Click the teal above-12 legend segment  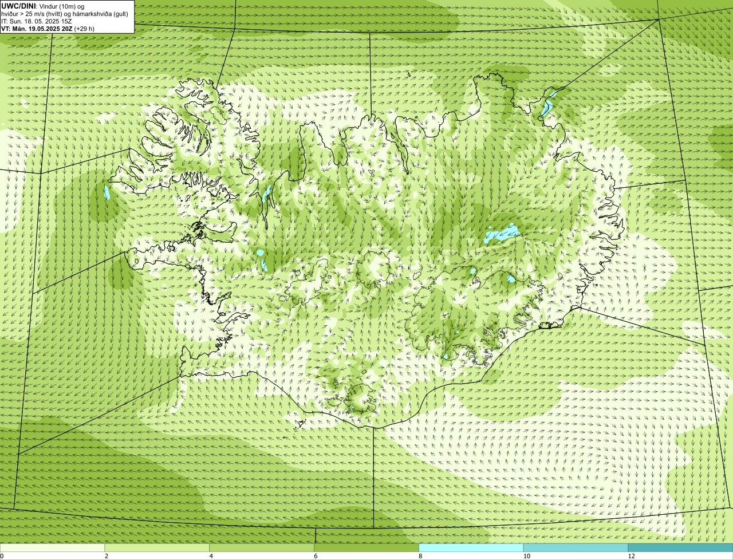680,547
